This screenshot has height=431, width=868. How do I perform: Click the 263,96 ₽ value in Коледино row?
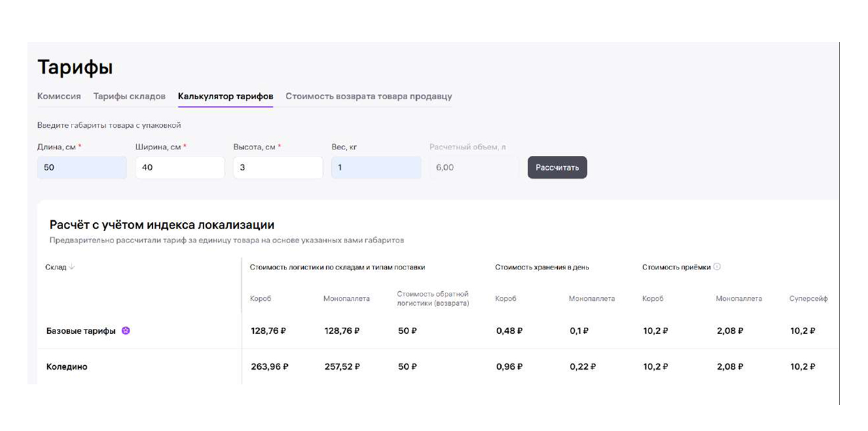[x=269, y=367]
